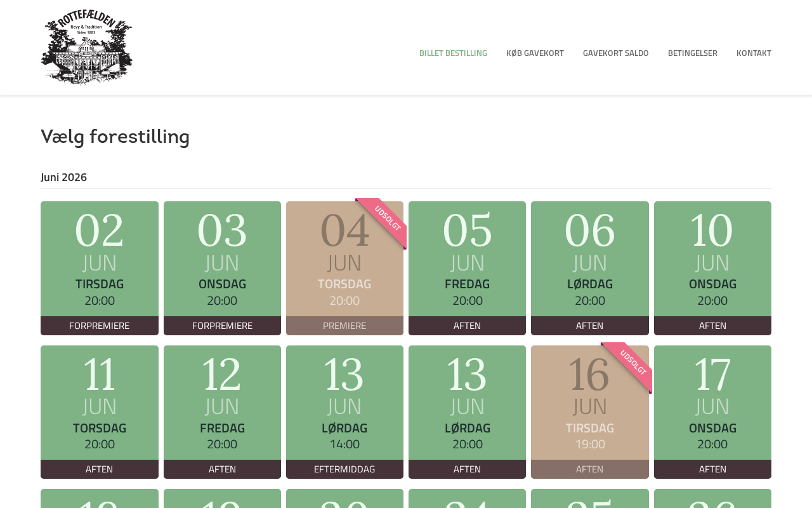Click the Juni 2026 month label
This screenshot has width=812, height=508.
click(64, 177)
